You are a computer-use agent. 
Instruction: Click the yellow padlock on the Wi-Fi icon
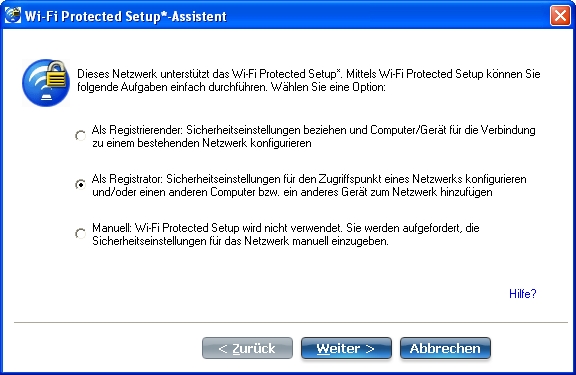tap(56, 75)
